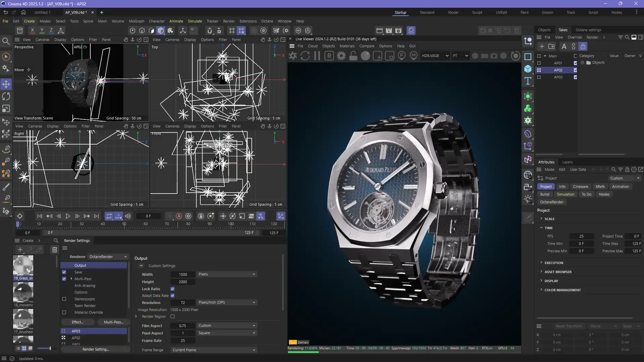Screen dimensions: 644x362
Task: Open the Pixel Aspect Square dropdown
Action: click(x=227, y=333)
